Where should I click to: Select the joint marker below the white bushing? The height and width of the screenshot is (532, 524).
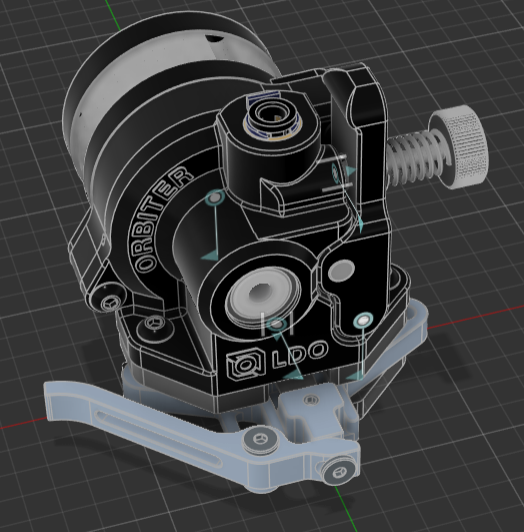pos(278,324)
